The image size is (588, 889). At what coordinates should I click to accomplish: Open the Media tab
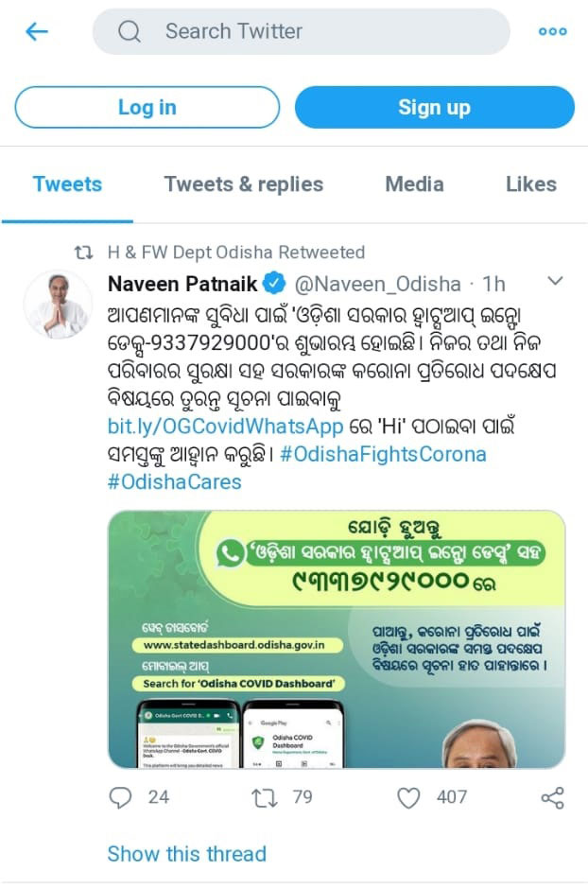click(x=414, y=184)
